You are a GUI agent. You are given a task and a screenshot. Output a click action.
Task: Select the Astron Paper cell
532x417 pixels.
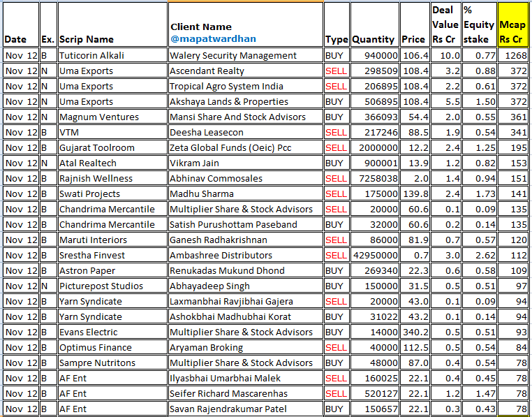coord(113,270)
